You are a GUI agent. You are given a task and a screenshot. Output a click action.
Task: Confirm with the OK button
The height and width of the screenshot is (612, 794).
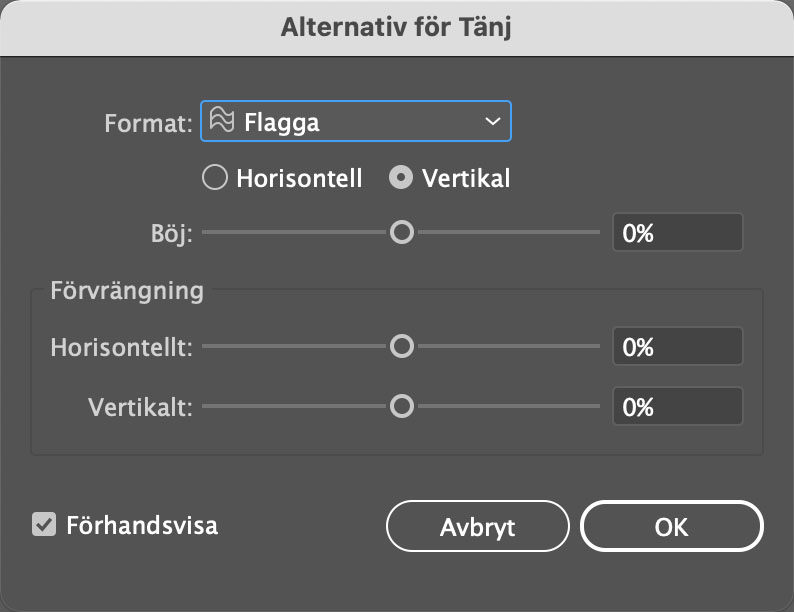671,526
